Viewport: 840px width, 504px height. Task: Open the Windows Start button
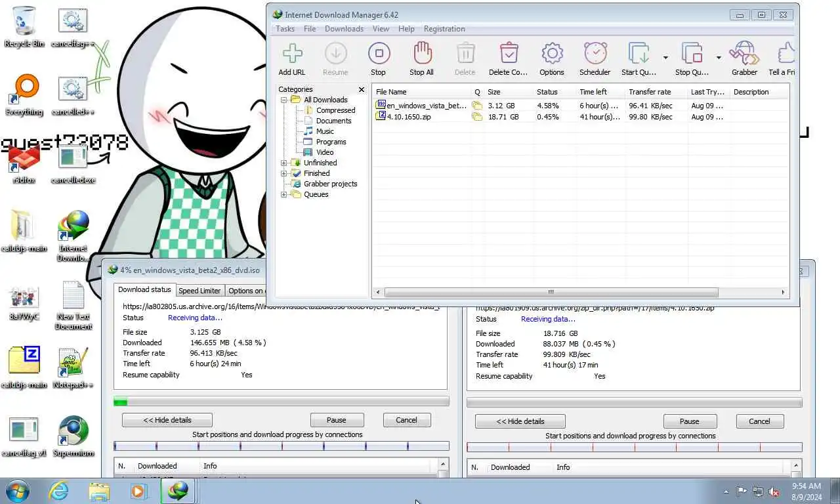point(17,490)
